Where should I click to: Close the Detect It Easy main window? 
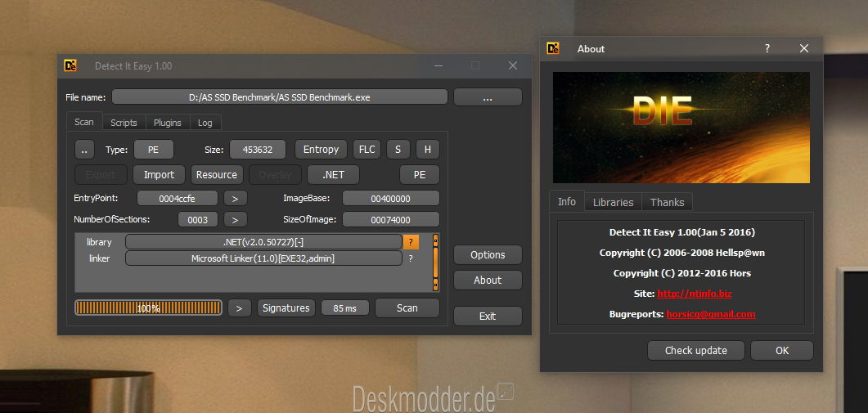tap(513, 66)
